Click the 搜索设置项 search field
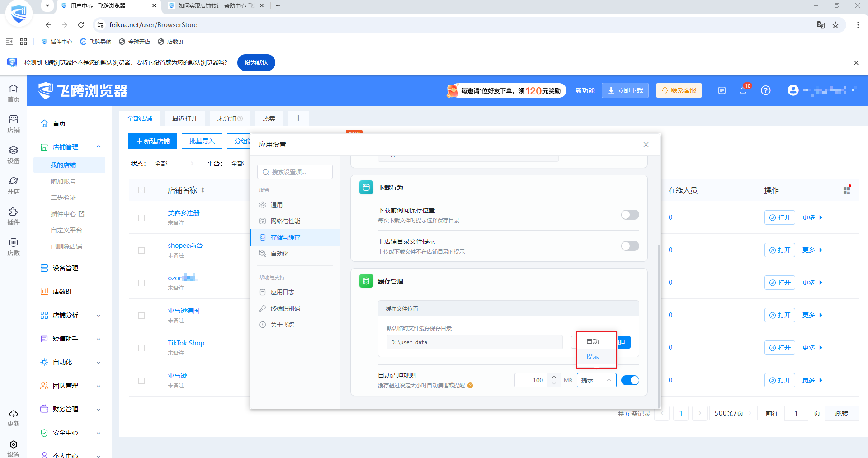Image resolution: width=868 pixels, height=458 pixels. 295,172
